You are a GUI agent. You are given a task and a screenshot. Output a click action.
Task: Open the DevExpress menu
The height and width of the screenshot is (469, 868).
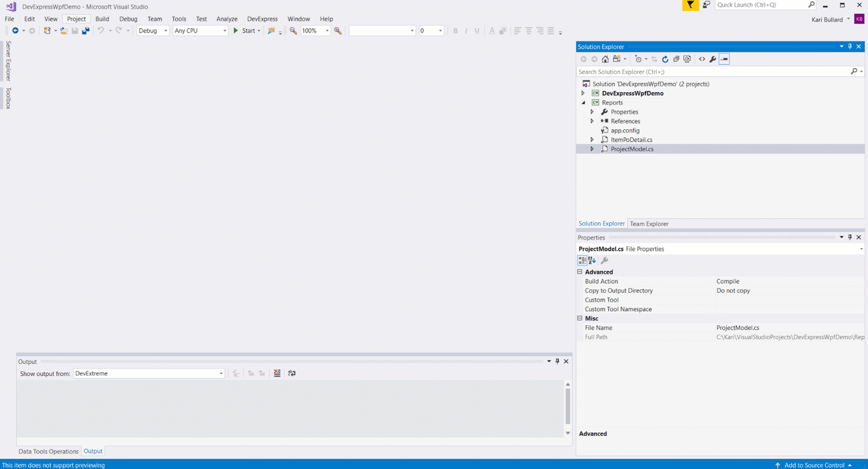click(x=262, y=19)
